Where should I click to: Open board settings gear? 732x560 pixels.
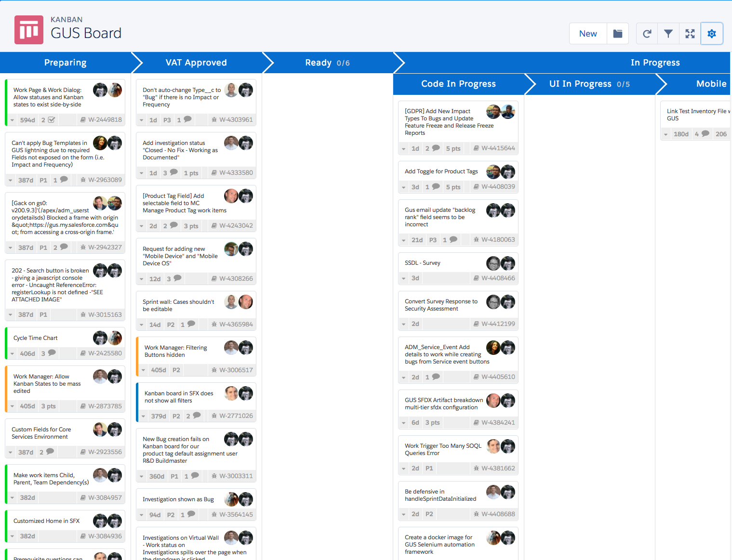coord(712,34)
